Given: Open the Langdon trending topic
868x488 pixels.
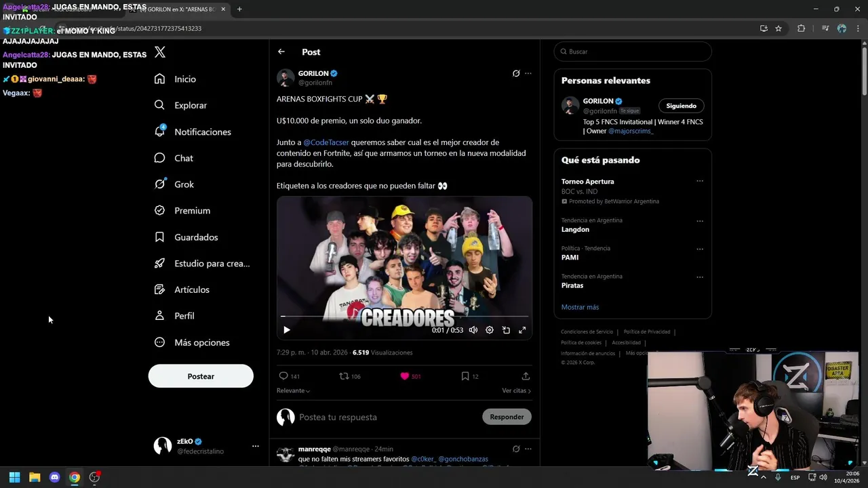Looking at the screenshot, I should pyautogui.click(x=575, y=230).
